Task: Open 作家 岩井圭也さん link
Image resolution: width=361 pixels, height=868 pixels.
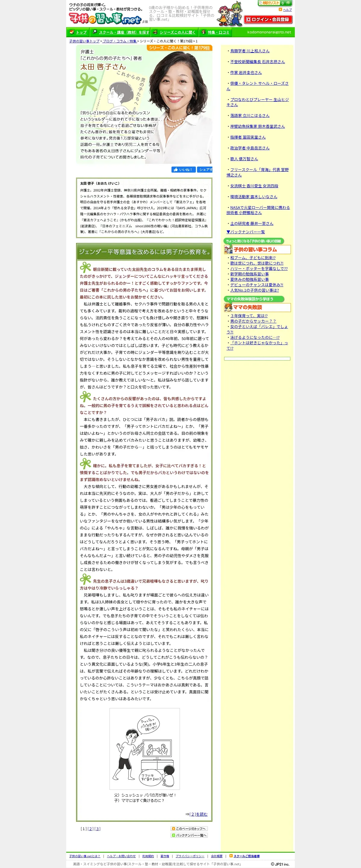Action: pyautogui.click(x=246, y=72)
